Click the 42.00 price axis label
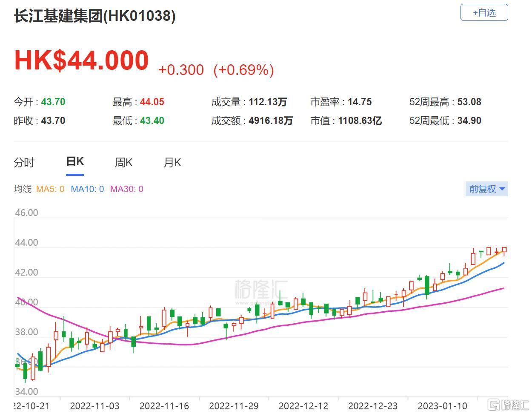 coord(26,273)
